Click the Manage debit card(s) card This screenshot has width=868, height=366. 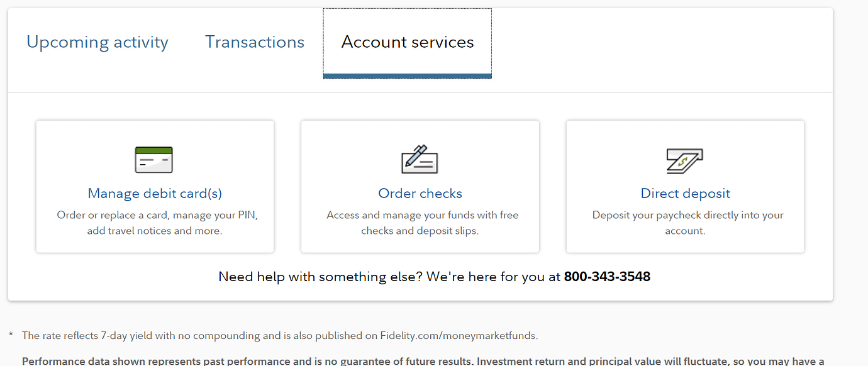[x=155, y=186]
